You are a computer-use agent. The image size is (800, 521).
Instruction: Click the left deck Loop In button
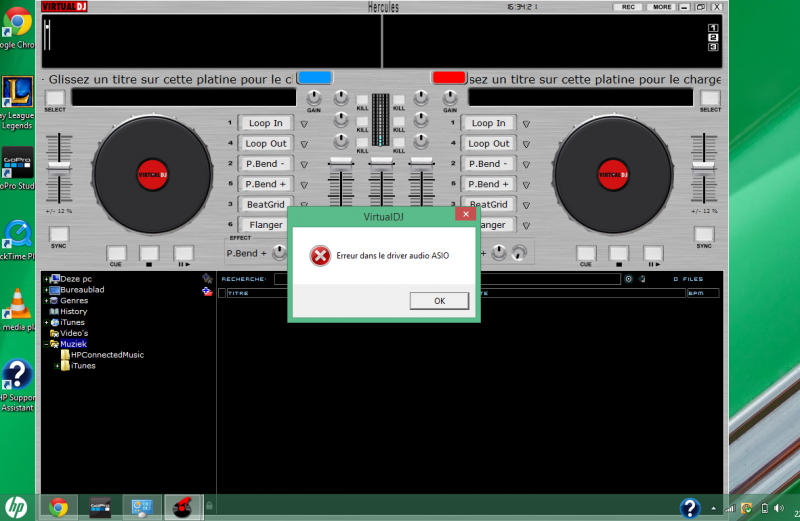pos(265,123)
